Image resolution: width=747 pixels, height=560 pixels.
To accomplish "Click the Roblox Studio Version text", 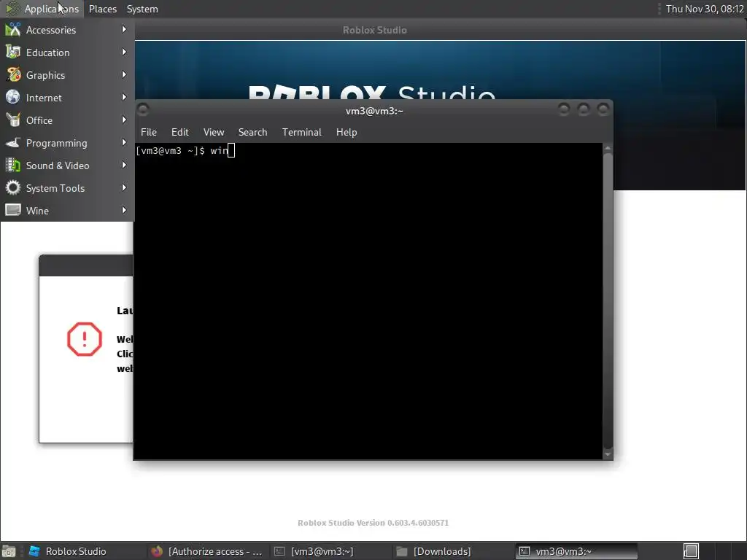I will [373, 522].
